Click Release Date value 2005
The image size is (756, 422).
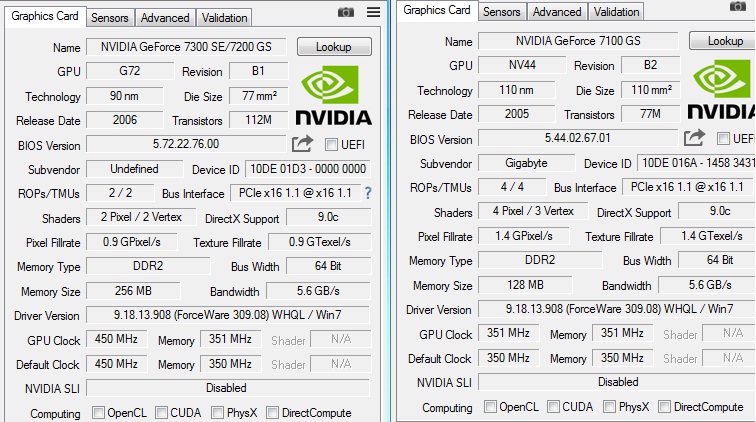(516, 114)
